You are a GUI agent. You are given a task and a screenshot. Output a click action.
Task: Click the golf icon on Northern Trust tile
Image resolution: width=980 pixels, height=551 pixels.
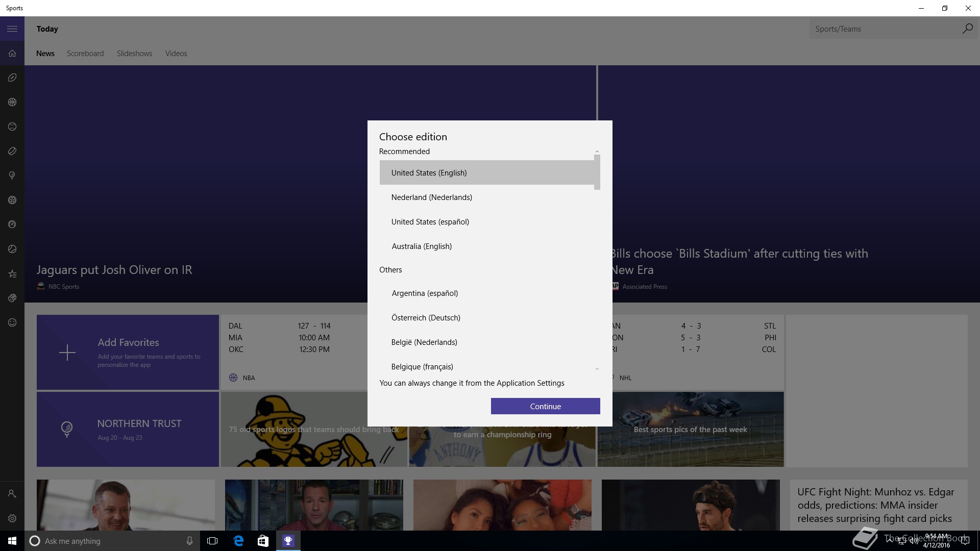tap(67, 429)
